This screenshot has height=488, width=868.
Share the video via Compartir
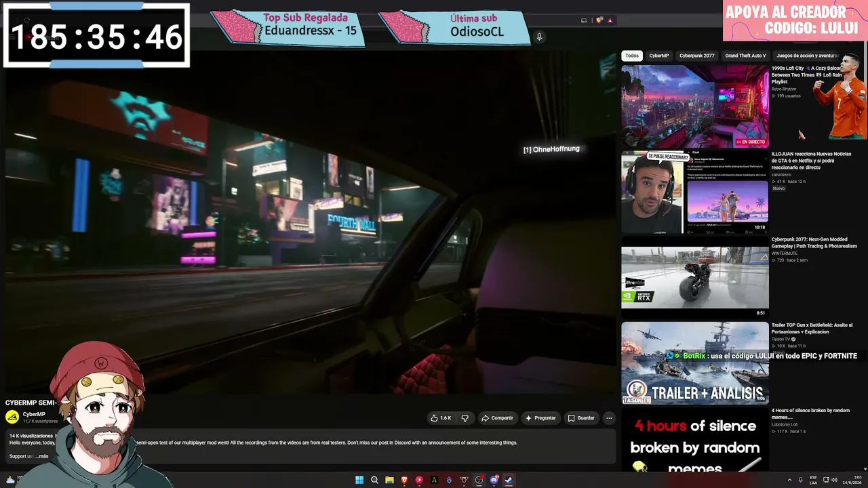click(x=497, y=418)
